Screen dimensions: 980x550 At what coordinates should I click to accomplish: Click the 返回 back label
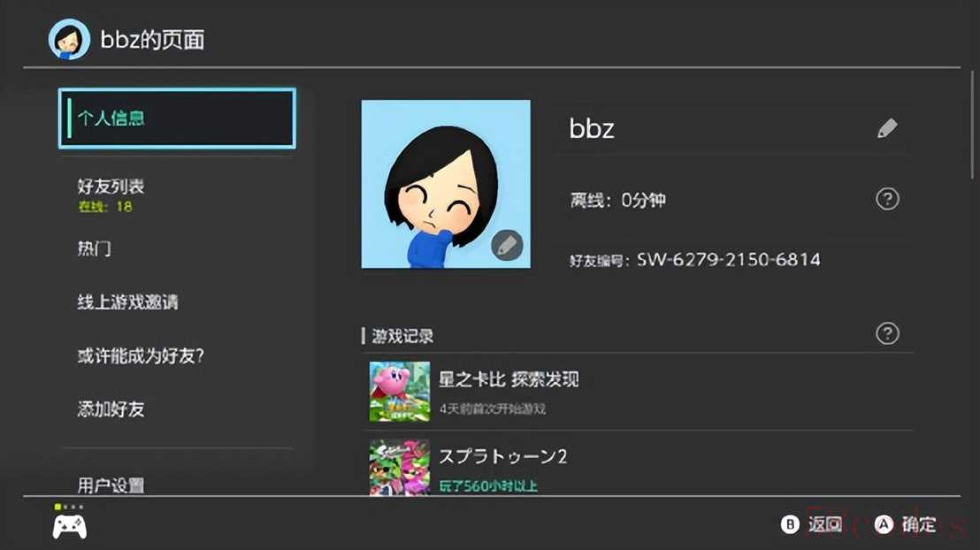(825, 524)
